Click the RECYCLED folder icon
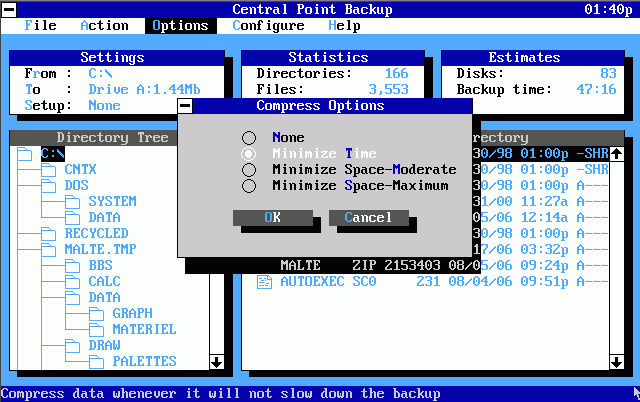The height and width of the screenshot is (402, 640). point(49,234)
